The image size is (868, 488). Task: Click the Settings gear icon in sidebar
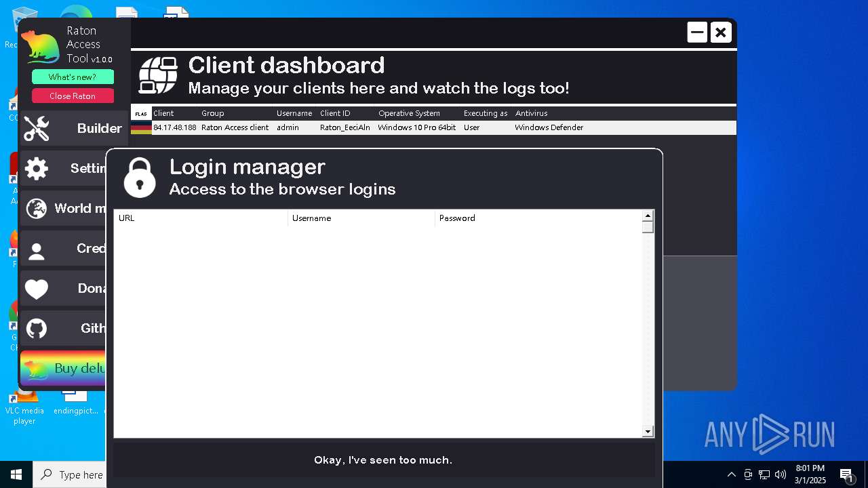tap(37, 168)
